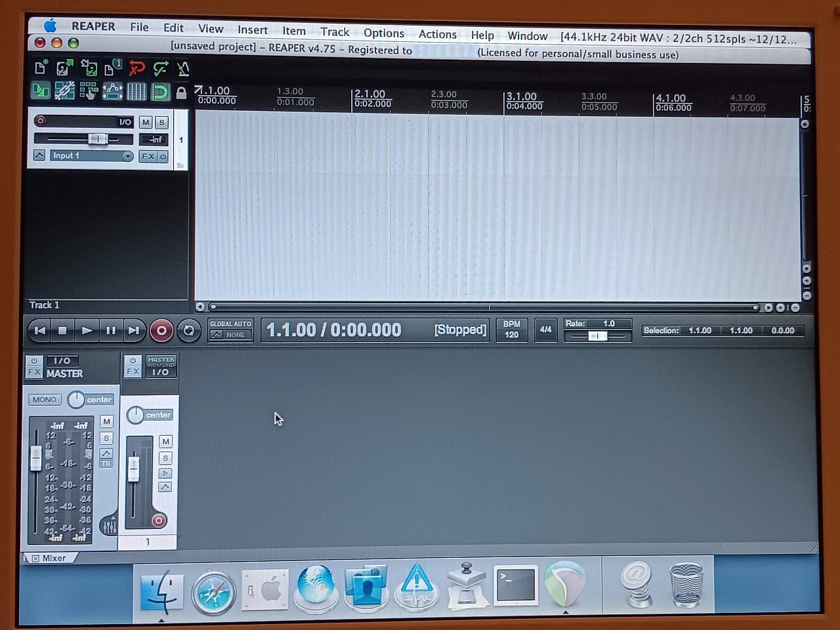This screenshot has width=840, height=630.
Task: Click the 4/4 time signature button
Action: coord(545,329)
